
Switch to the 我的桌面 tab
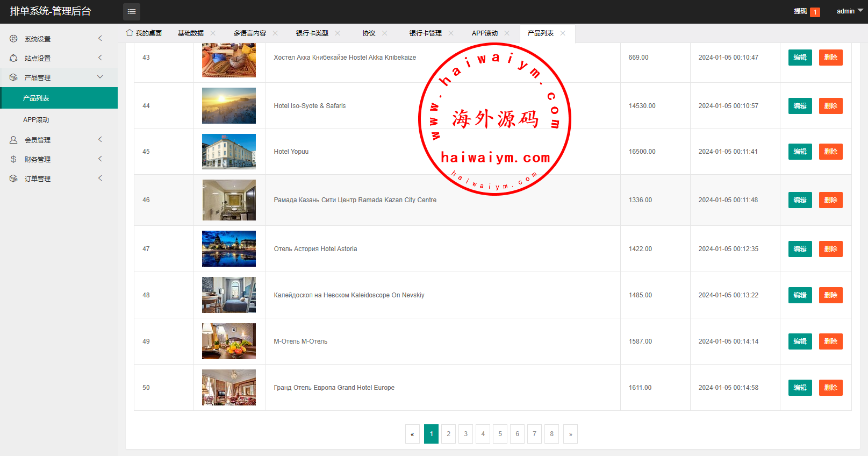144,33
